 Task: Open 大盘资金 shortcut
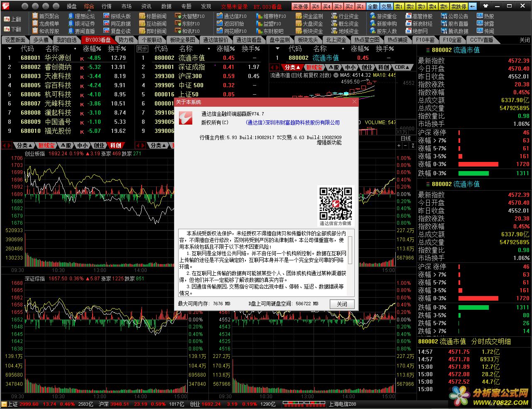[309, 24]
